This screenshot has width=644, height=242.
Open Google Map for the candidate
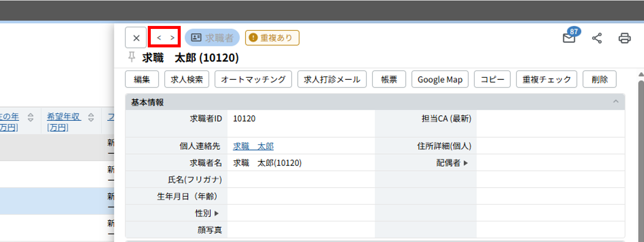(440, 79)
